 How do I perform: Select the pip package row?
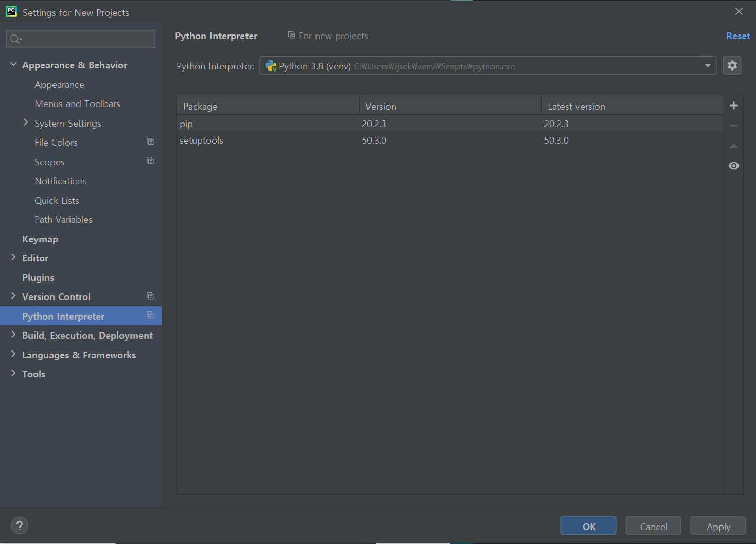pyautogui.click(x=450, y=124)
